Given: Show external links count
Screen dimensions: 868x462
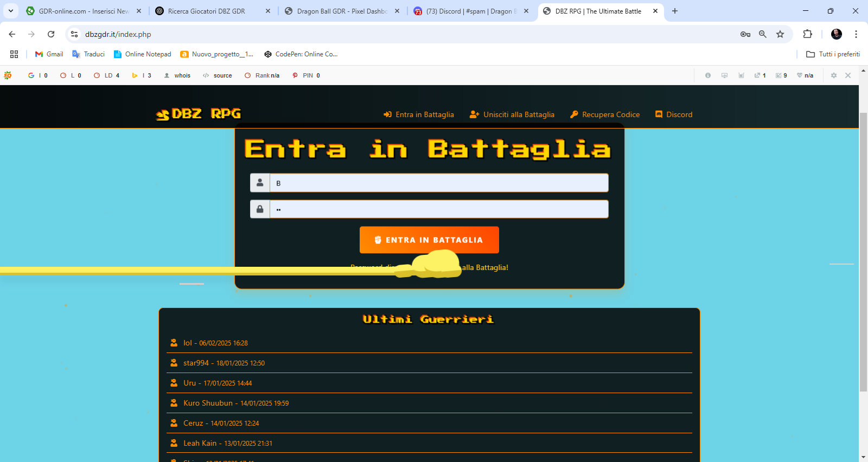Looking at the screenshot, I should [760, 75].
